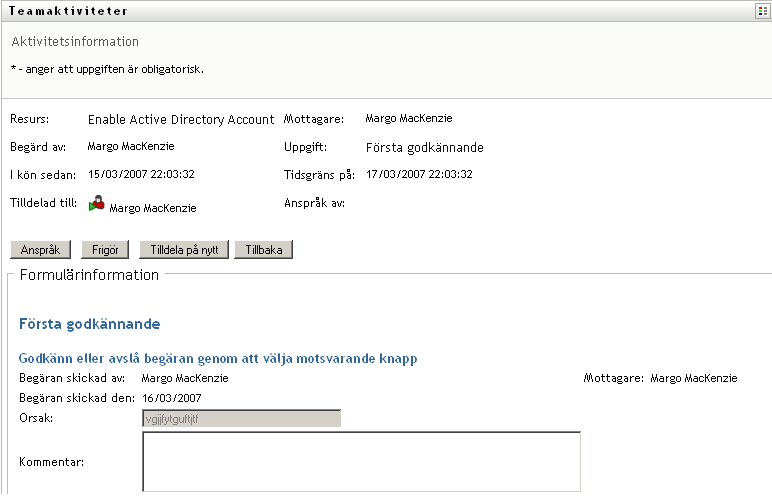Screen dimensions: 772x502
Task: Focus the Kommentar text area
Action: pos(361,461)
